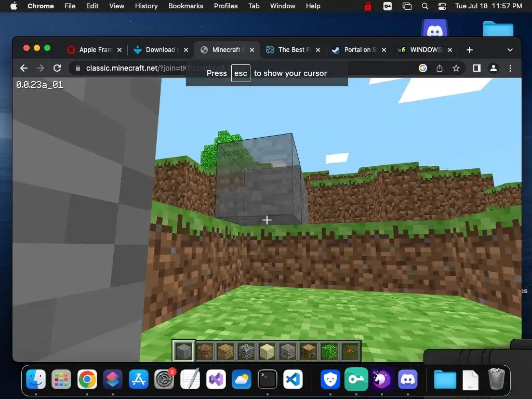
Task: Open Terminal from the dock
Action: [268, 379]
